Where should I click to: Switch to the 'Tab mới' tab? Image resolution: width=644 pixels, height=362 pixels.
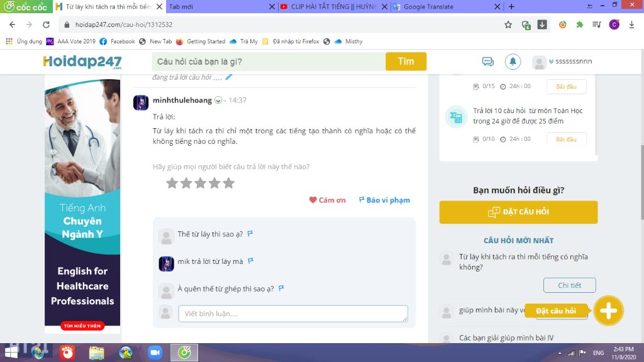point(216,6)
